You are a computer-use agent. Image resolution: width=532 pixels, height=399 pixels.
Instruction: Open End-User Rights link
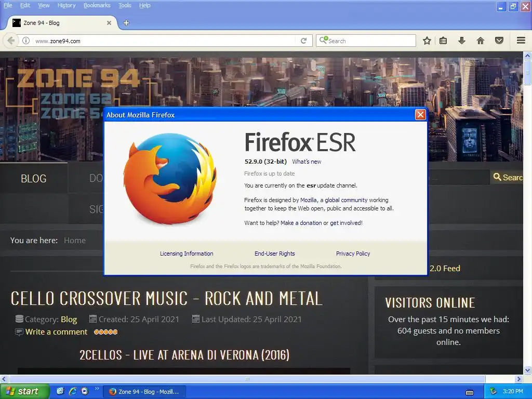[275, 253]
